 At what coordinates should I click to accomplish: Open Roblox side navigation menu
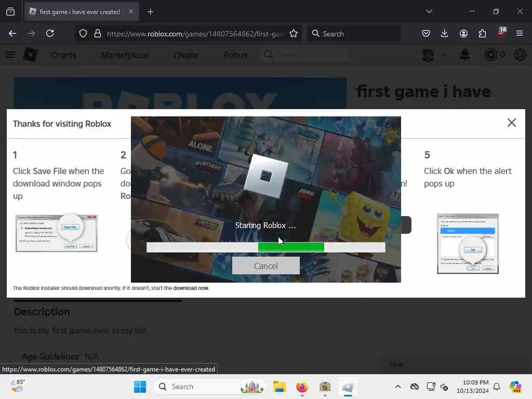click(10, 55)
